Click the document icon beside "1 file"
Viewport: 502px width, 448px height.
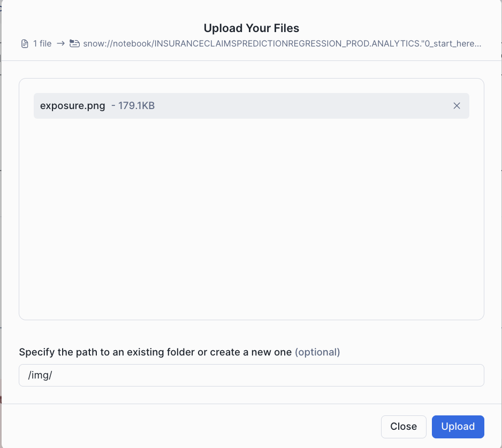click(25, 44)
